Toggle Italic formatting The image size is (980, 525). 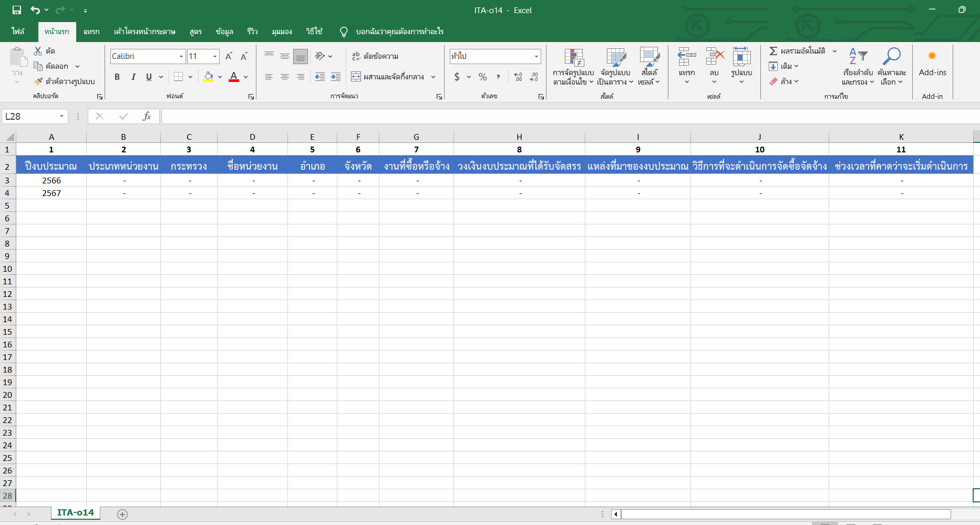tap(133, 77)
